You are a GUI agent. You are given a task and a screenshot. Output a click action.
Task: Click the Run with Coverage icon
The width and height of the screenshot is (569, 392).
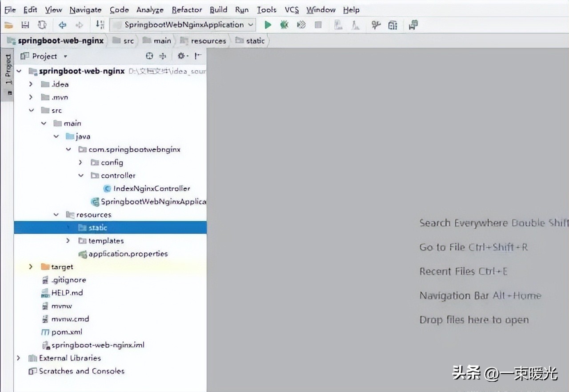pyautogui.click(x=301, y=25)
